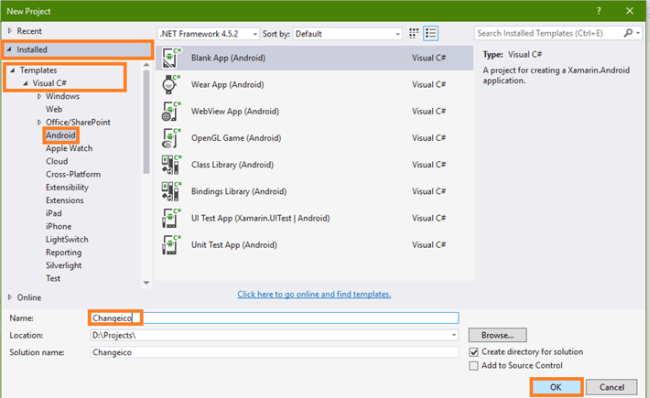The image size is (650, 398).
Task: Confirm with the OK button
Action: point(556,387)
